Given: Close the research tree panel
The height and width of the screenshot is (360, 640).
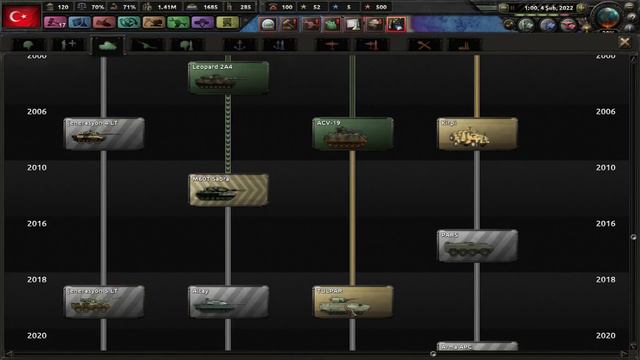Looking at the screenshot, I should [x=624, y=42].
